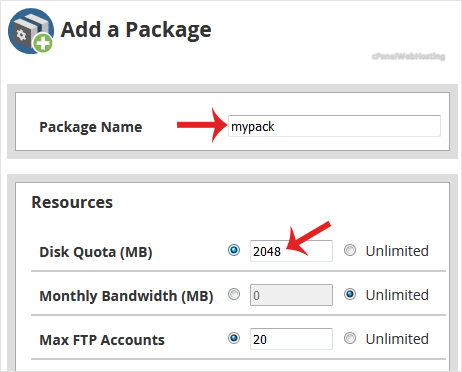Select the custom Max FTP Accounts radio button
Viewport: 462px width, 372px height.
234,338
